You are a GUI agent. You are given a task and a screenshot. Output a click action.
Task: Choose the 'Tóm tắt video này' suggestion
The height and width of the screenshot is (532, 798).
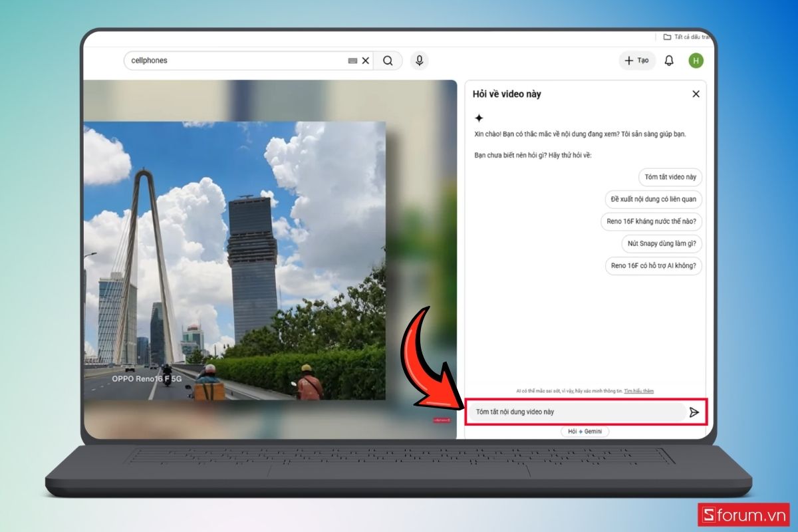pyautogui.click(x=670, y=177)
